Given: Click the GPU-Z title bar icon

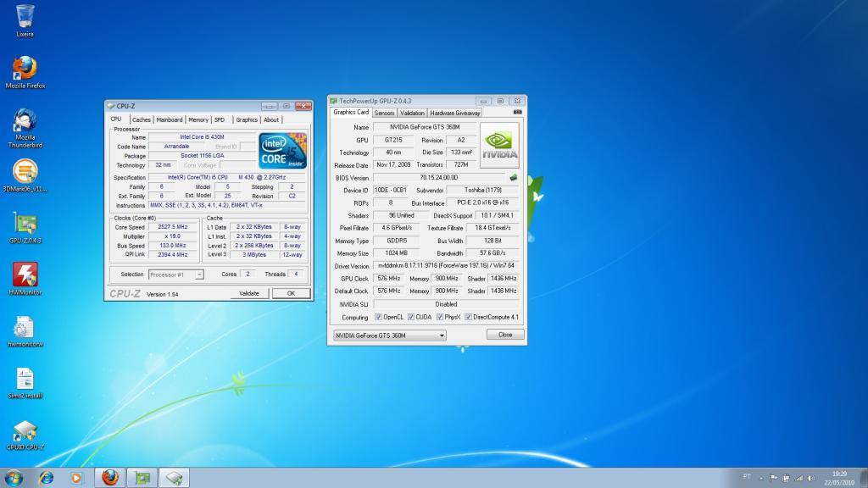Looking at the screenshot, I should 333,101.
